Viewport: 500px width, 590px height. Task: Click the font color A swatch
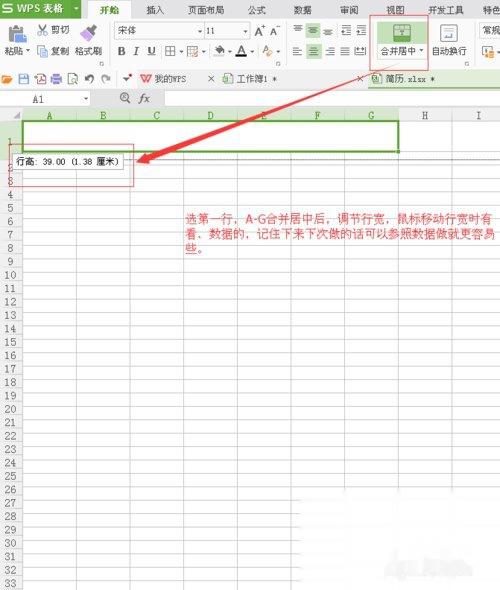point(241,51)
